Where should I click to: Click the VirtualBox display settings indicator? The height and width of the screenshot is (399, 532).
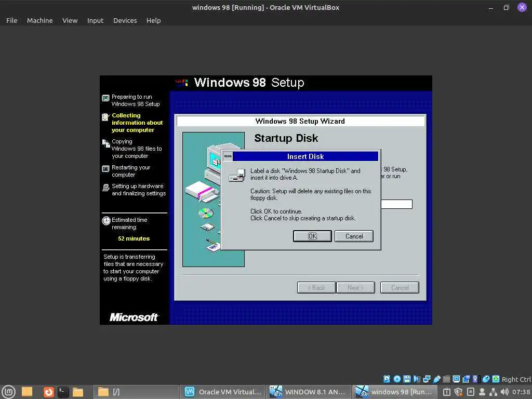coord(456,379)
